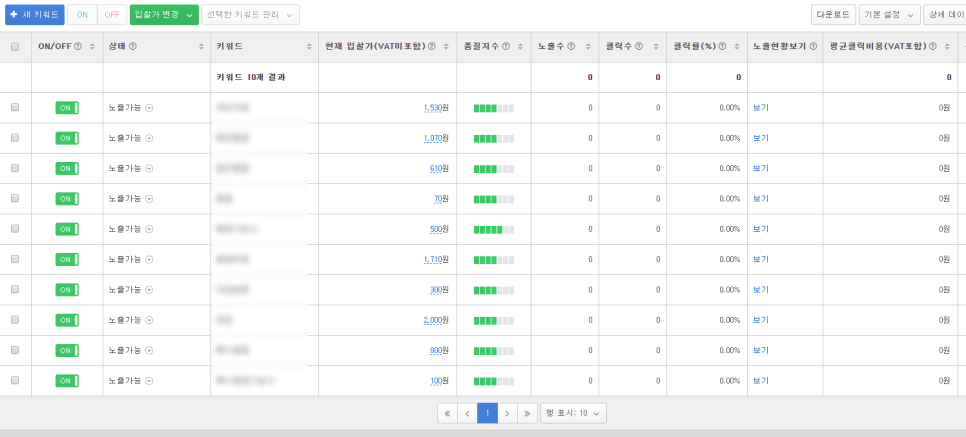Click the toolbar ON button

click(x=82, y=15)
